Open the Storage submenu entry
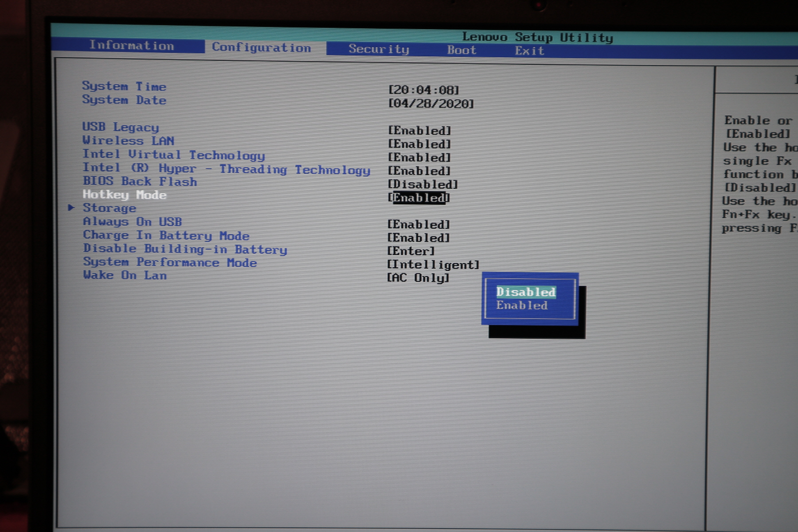Viewport: 798px width, 532px height. [109, 208]
